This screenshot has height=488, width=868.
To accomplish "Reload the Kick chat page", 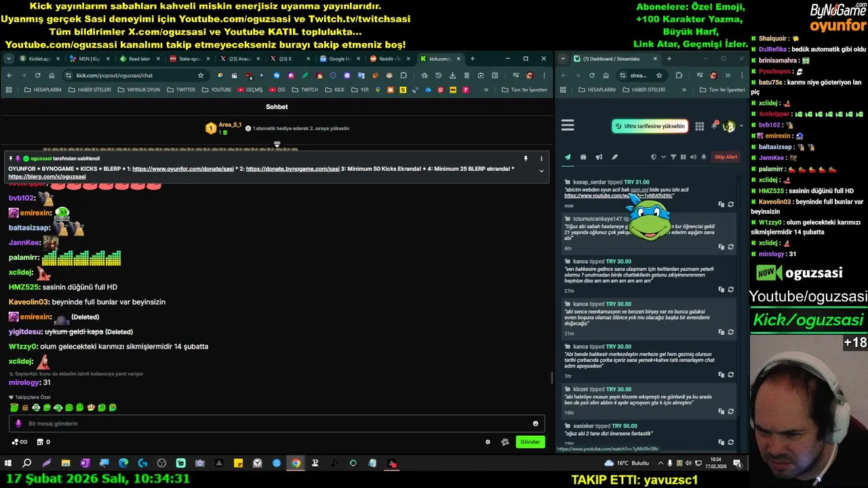I will click(37, 75).
